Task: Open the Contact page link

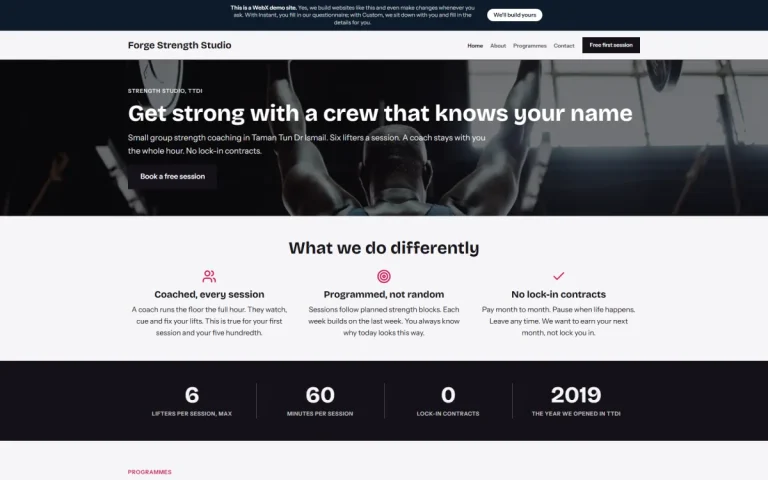Action: 564,46
